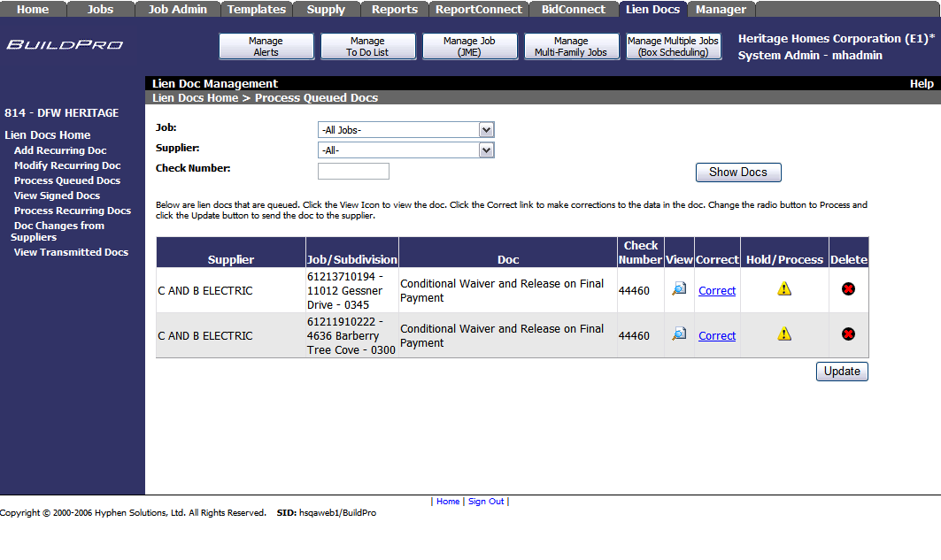Open the Supplier dropdown list

486,150
